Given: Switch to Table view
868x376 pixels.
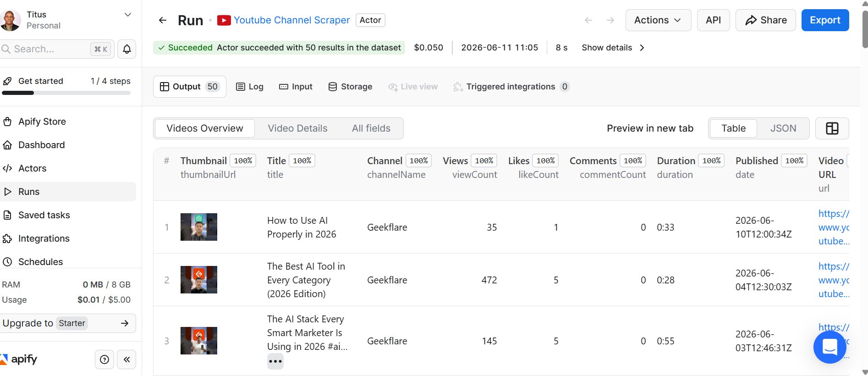Looking at the screenshot, I should tap(733, 128).
